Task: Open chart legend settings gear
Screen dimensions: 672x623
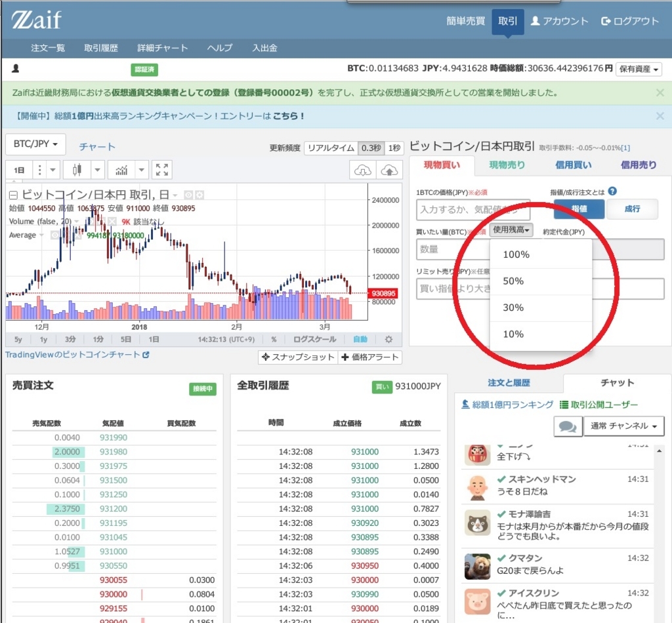Action: point(199,195)
